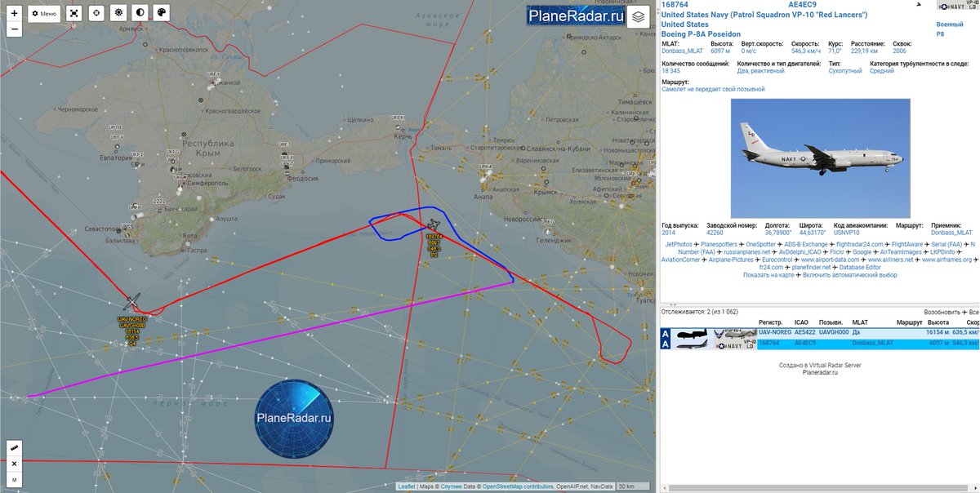Sort aircraft list by Регистр. column

(772, 322)
